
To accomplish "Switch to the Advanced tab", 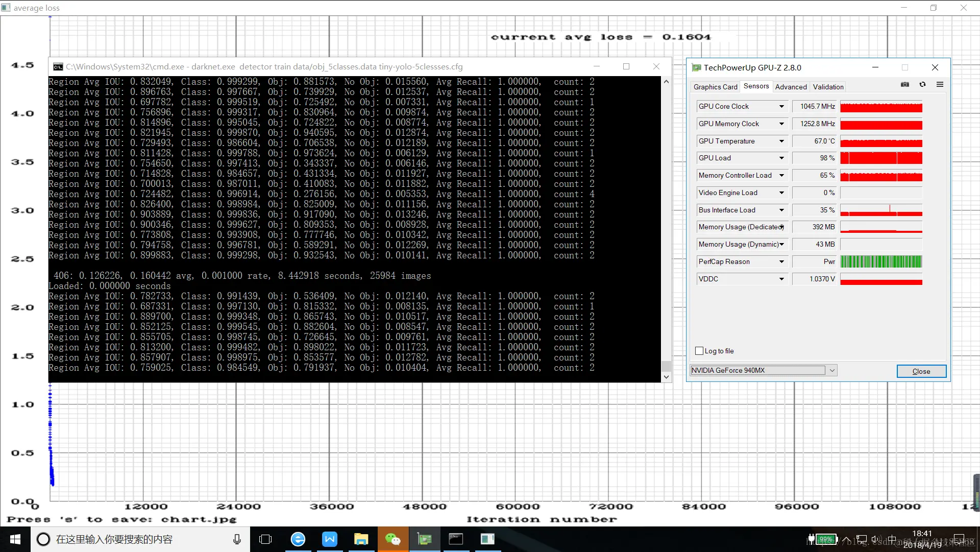I will 791,87.
